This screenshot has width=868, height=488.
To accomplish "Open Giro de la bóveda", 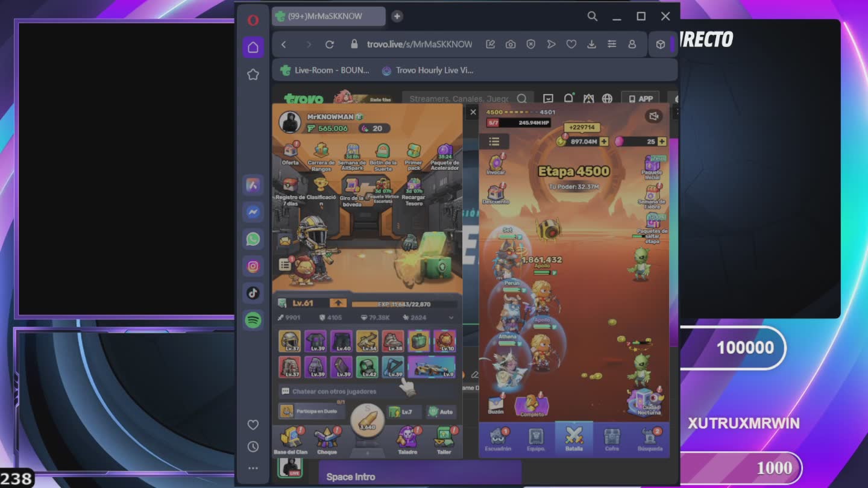I will click(x=352, y=192).
